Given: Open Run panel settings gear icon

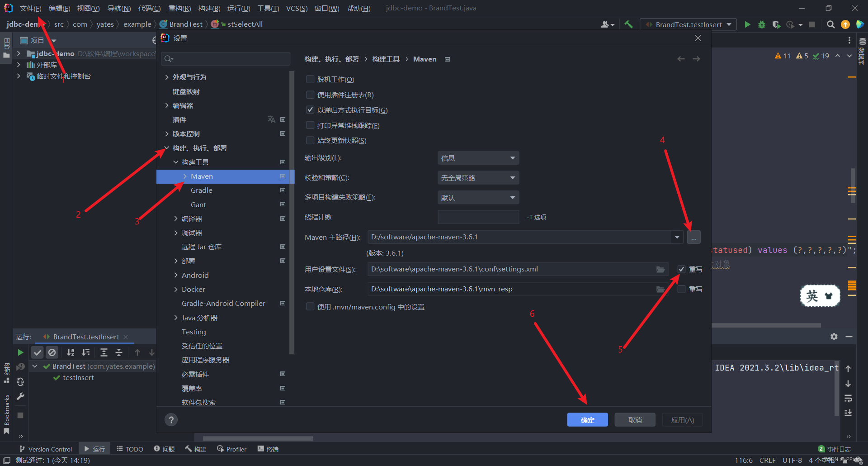Looking at the screenshot, I should point(834,337).
